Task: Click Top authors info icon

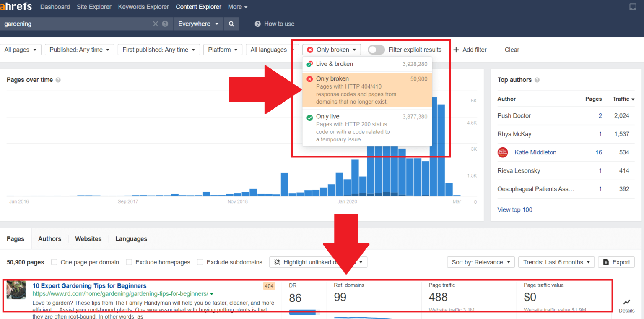Action: click(x=537, y=80)
